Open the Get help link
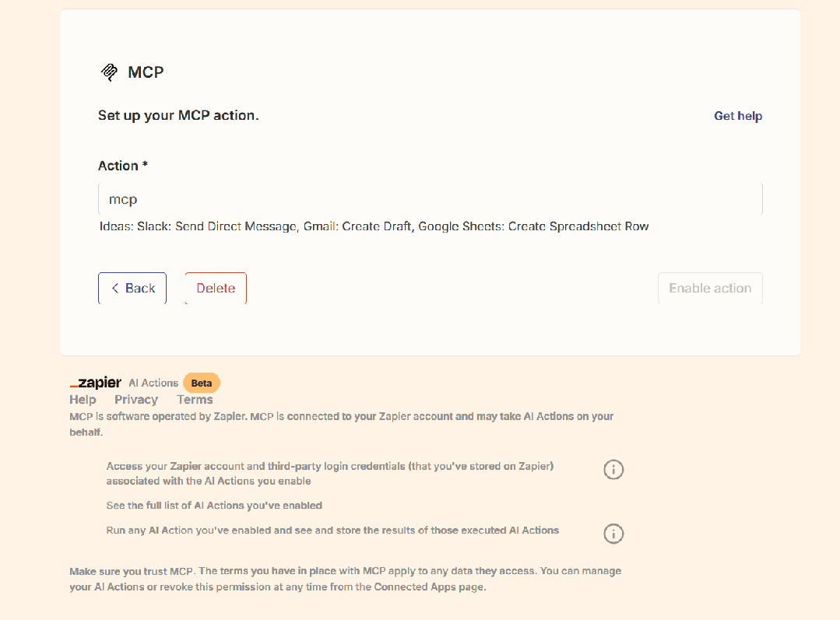 click(x=738, y=116)
